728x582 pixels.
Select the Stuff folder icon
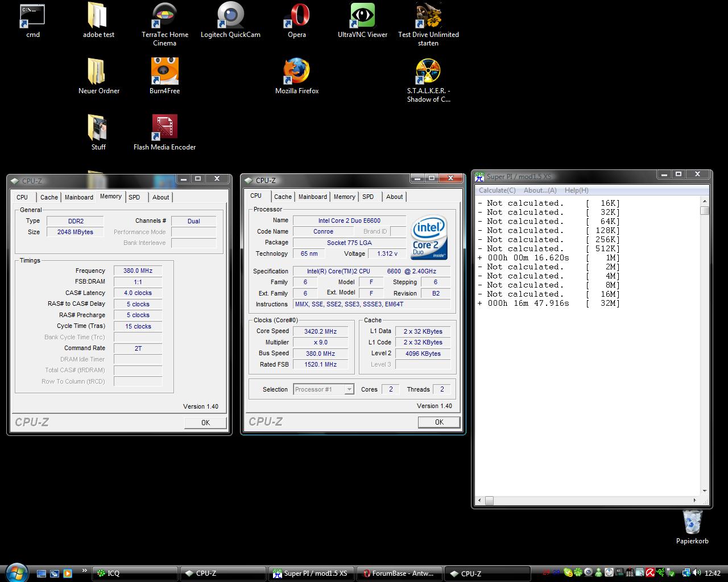[98, 132]
